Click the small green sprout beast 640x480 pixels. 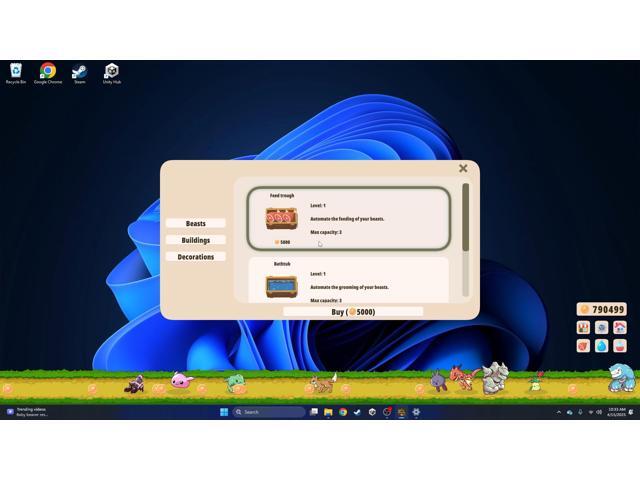[536, 382]
